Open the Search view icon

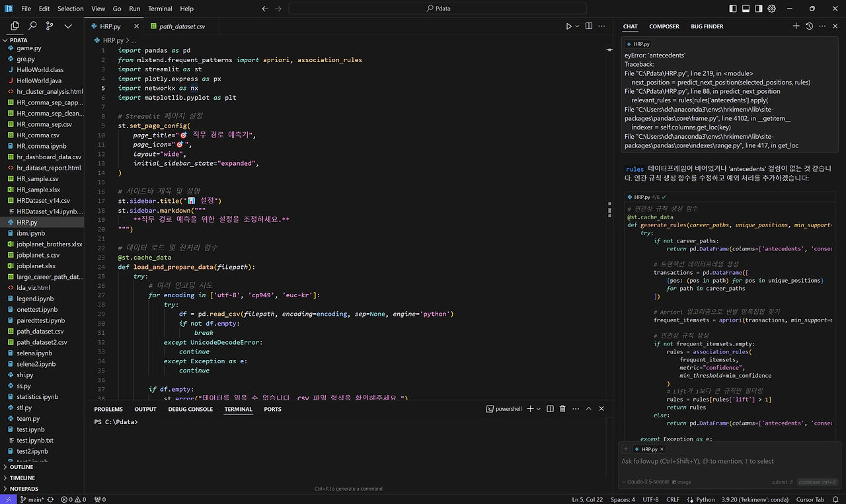32,26
